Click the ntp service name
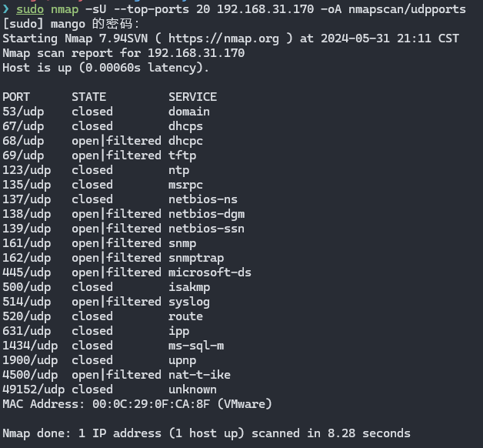This screenshot has height=448, width=483. click(178, 170)
